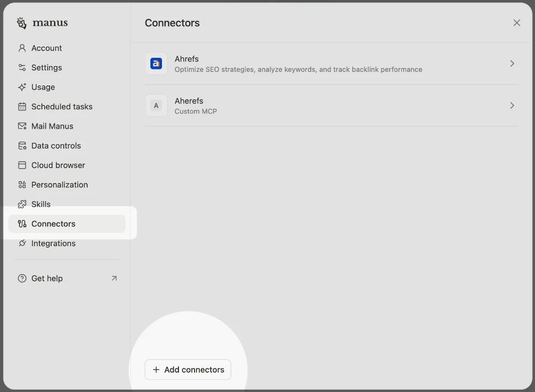The width and height of the screenshot is (535, 392).
Task: Click the Usage sparkle icon
Action: click(x=22, y=87)
